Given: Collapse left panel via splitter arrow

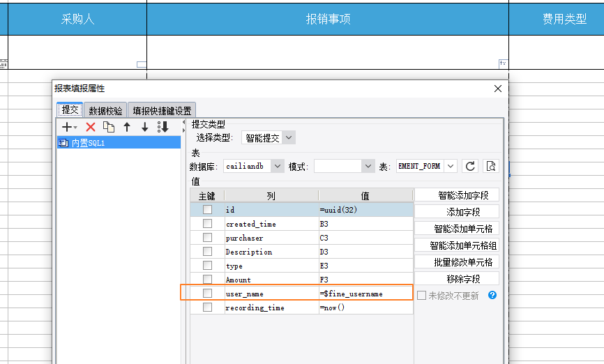Looking at the screenshot, I should point(183,123).
